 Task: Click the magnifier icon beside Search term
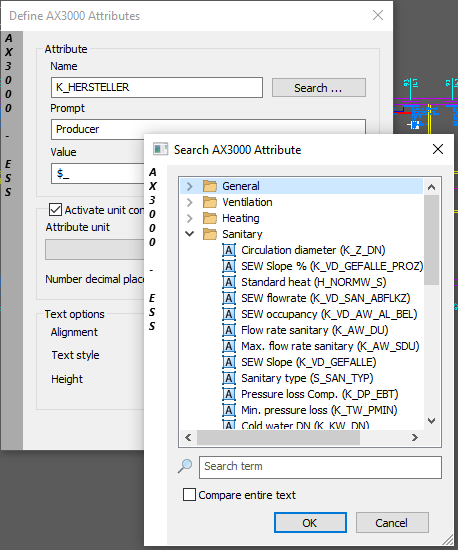coord(185,467)
